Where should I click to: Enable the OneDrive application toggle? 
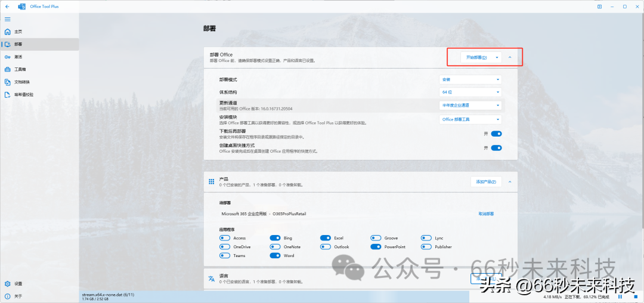[225, 247]
